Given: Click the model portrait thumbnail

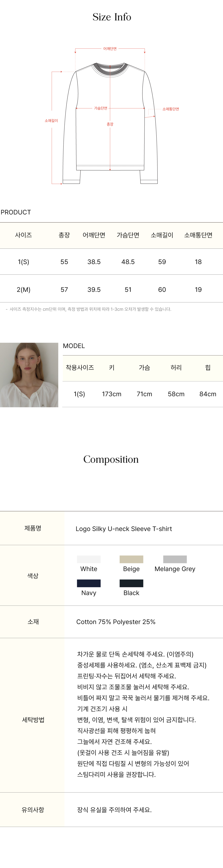Looking at the screenshot, I should (29, 375).
